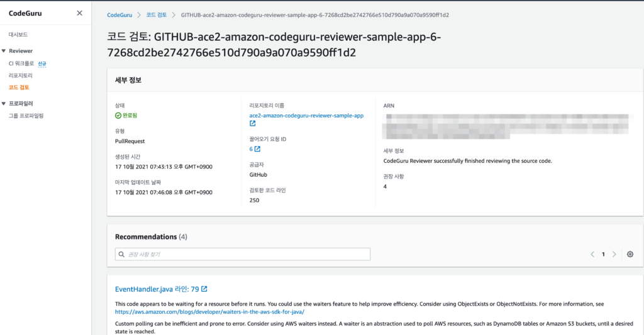Go to CodeGuru breadcrumb link
The width and height of the screenshot is (644, 335).
point(119,15)
